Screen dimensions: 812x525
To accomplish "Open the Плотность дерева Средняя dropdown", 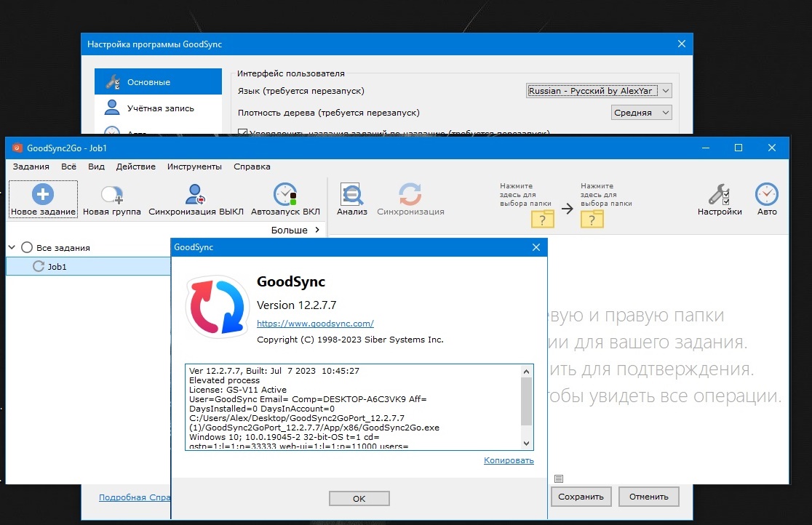I will point(641,113).
